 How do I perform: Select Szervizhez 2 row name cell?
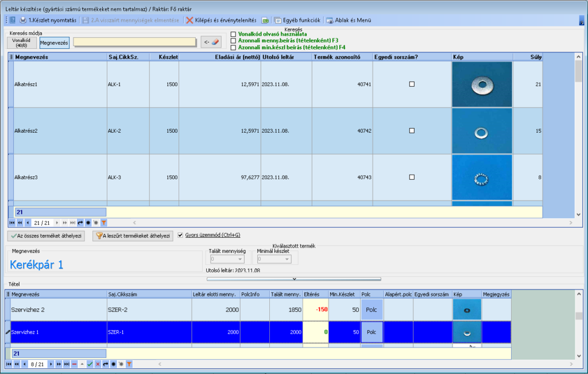pyautogui.click(x=59, y=310)
